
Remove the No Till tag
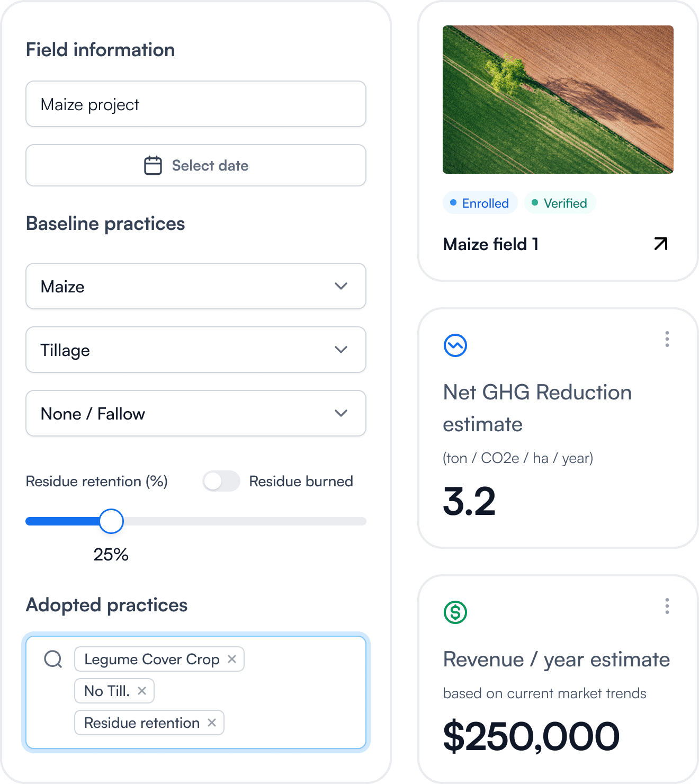(142, 691)
